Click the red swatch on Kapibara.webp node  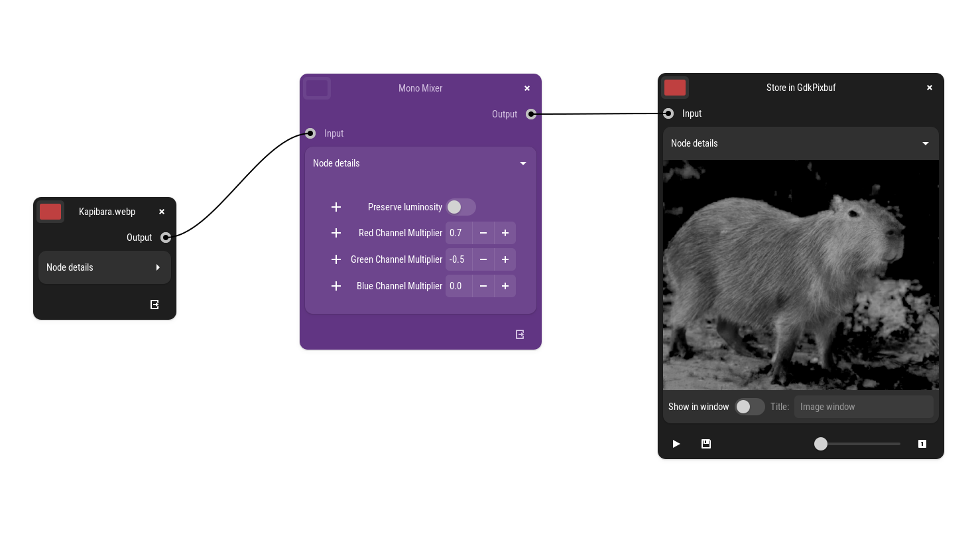[50, 212]
